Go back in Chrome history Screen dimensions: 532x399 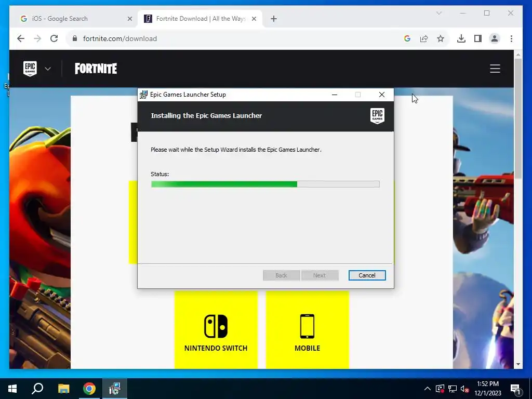coord(21,38)
